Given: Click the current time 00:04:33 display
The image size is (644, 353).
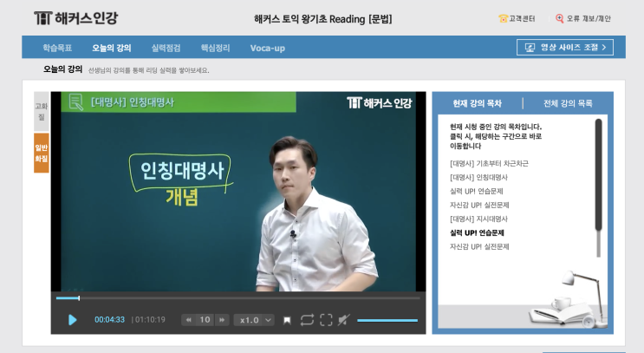Looking at the screenshot, I should [x=109, y=320].
